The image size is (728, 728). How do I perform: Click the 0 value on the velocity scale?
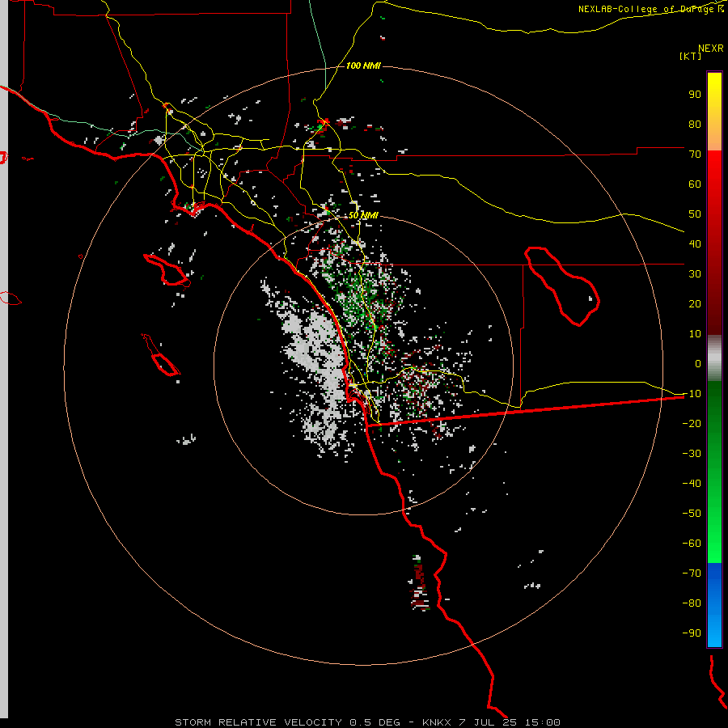pyautogui.click(x=698, y=364)
